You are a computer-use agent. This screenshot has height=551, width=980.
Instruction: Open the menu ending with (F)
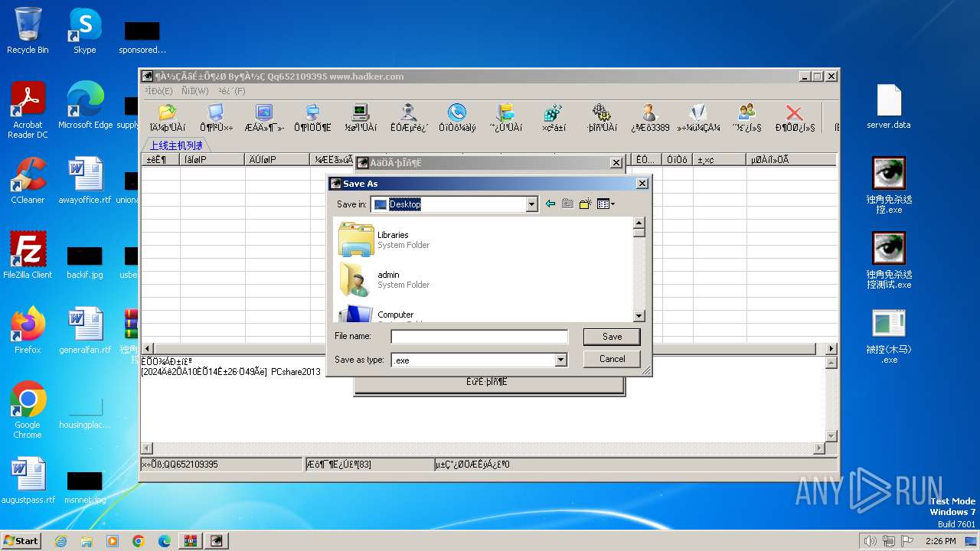coord(231,91)
